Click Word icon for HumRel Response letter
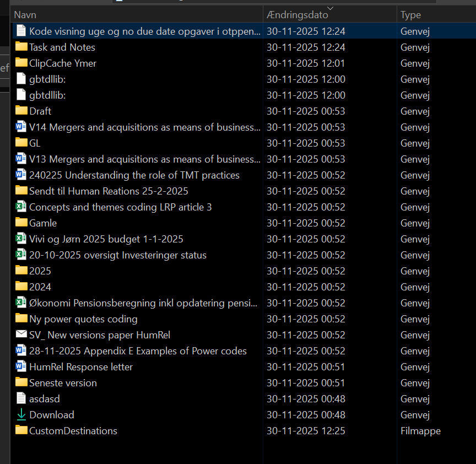Screen dimensions: 476x464 tap(21, 367)
